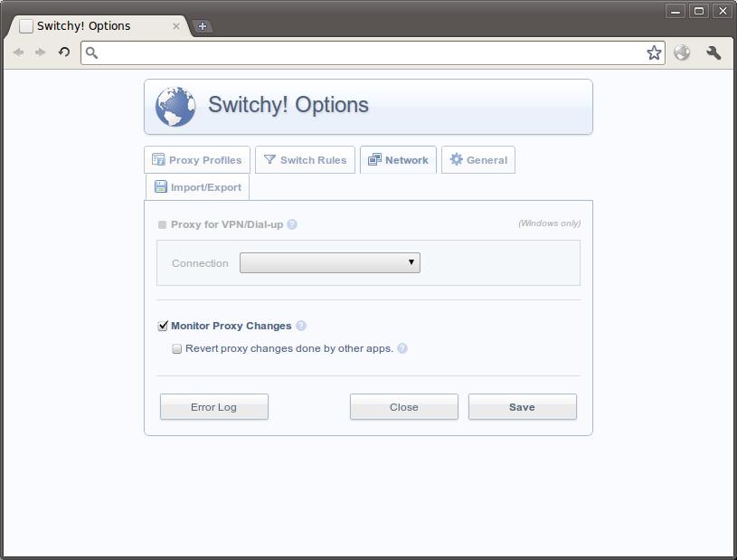Screen dimensions: 737x560
Task: Uncheck Monitor Proxy Changes
Action: (163, 326)
